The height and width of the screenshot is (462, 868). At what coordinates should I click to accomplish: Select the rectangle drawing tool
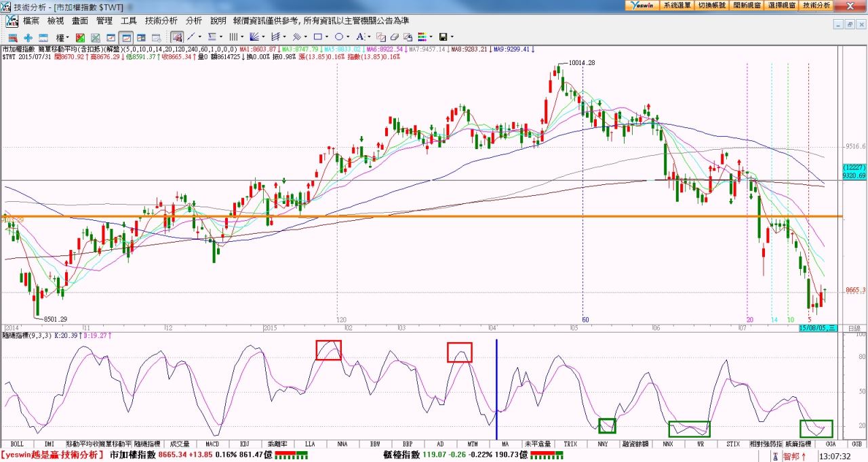(x=317, y=37)
